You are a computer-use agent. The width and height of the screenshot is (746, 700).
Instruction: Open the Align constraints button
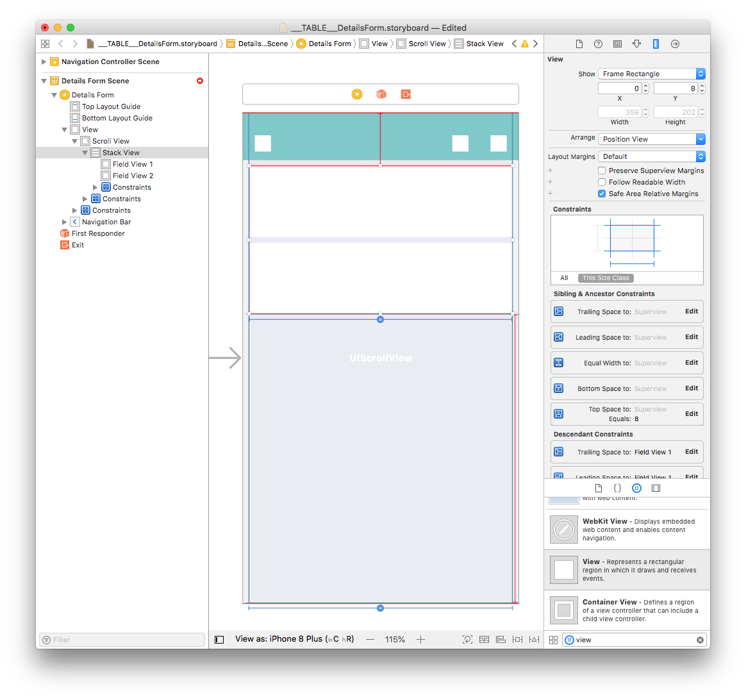(501, 640)
